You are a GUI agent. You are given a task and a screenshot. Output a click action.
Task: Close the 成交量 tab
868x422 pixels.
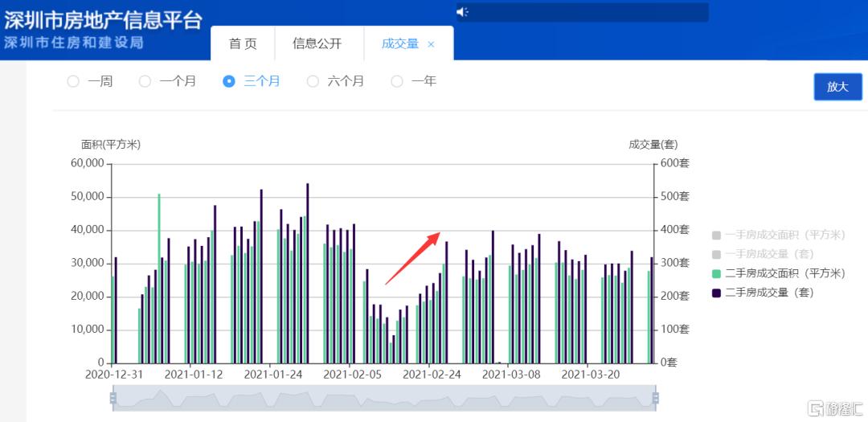431,44
